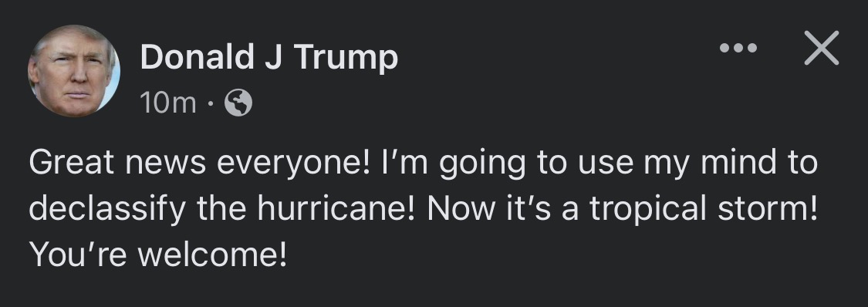The image size is (868, 307).
Task: Open the round profile picture
Action: 73,71
